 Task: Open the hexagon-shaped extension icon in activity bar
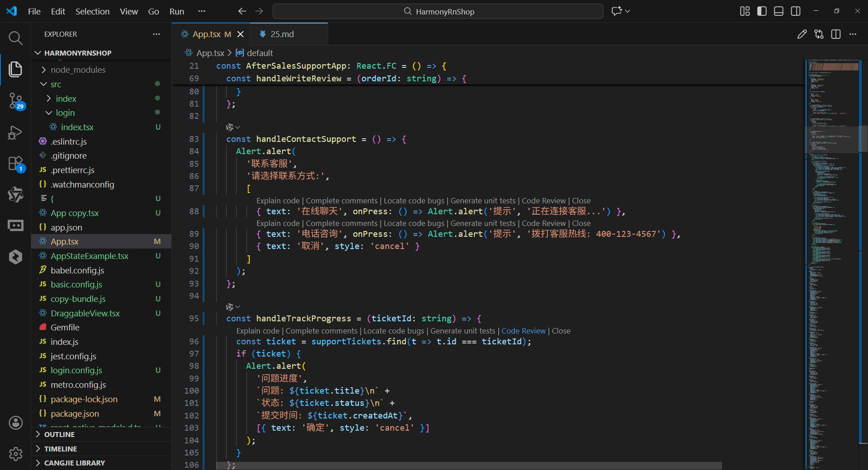click(x=15, y=257)
